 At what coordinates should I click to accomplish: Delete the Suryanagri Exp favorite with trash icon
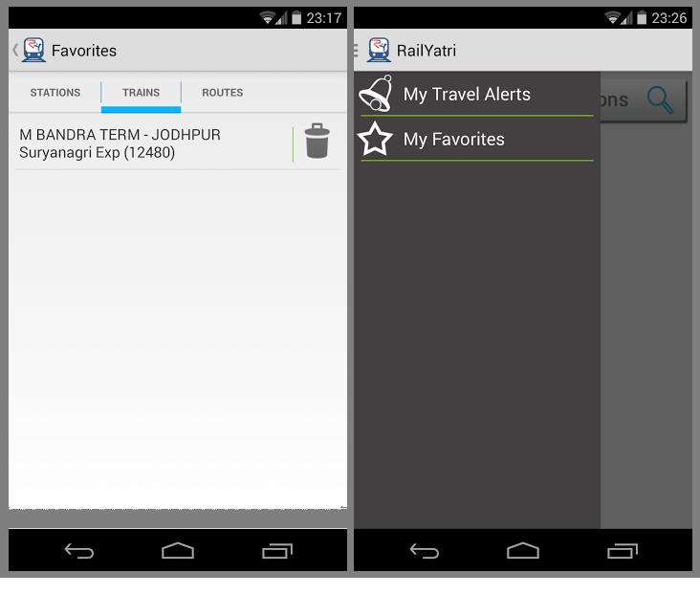[317, 142]
